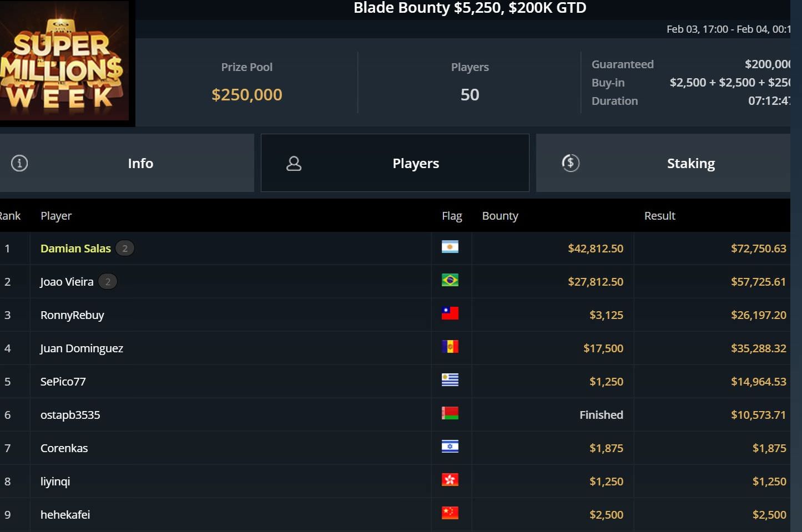Click the China flag beside hehekafei
Screen dimensions: 802x532
click(x=450, y=513)
